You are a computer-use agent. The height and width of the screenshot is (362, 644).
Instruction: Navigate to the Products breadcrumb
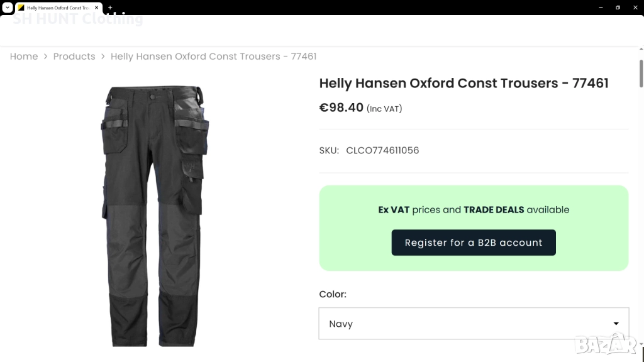(x=74, y=57)
